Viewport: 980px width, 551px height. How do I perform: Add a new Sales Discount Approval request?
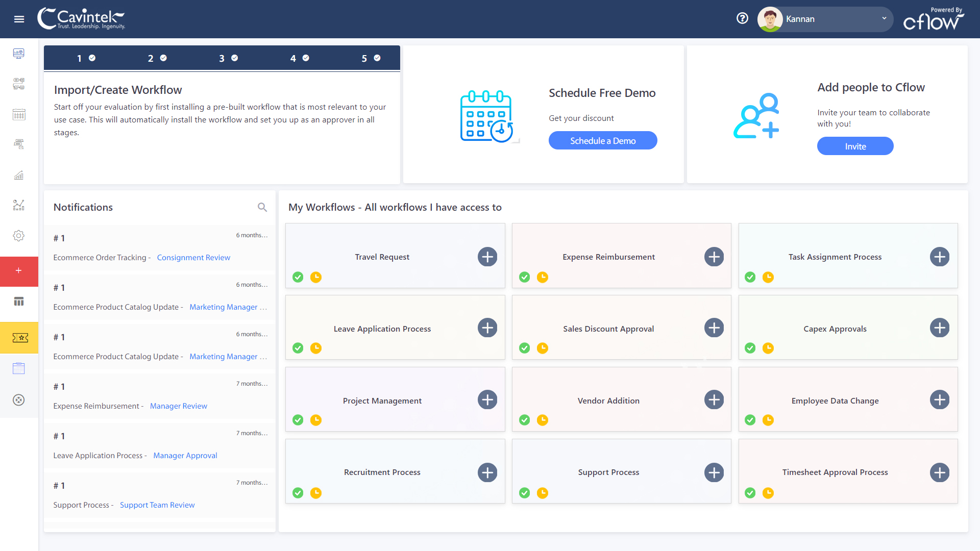point(714,328)
